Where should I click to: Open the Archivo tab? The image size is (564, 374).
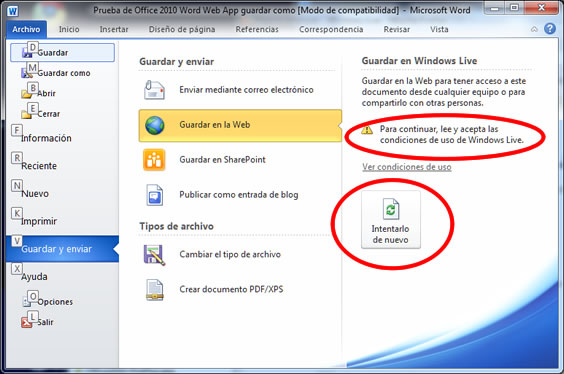[26, 29]
